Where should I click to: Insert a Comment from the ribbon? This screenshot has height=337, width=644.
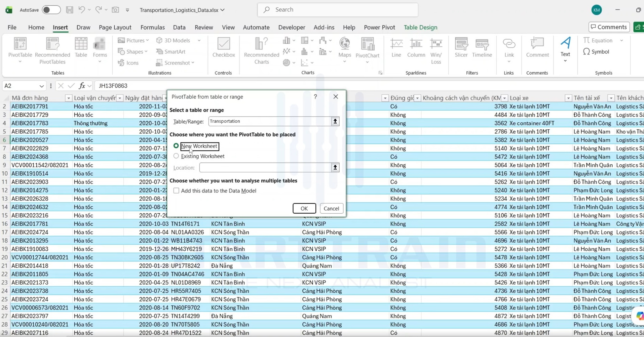coord(537,48)
